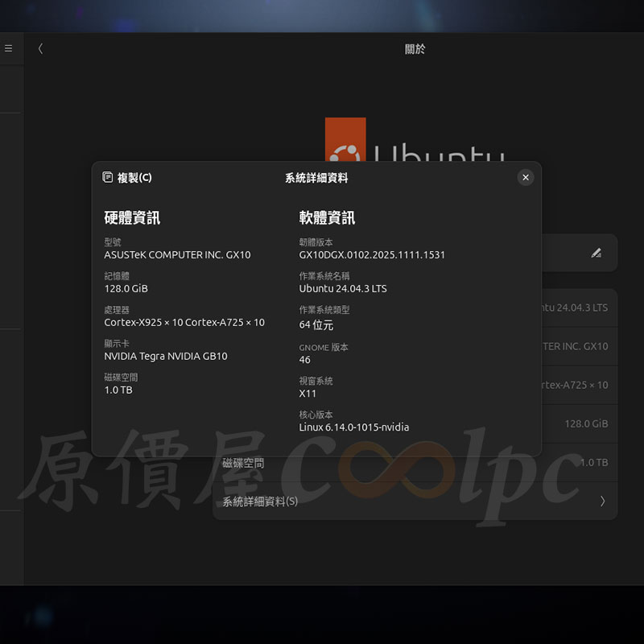Go back using the header chevron
Viewport: 644px width, 644px height.
(40, 49)
